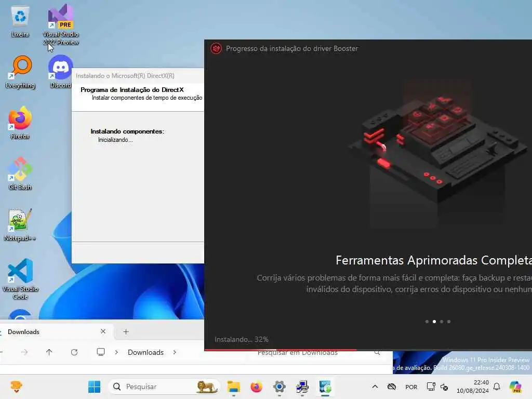Open the Driver Booster installer taskbar icon
The image size is (532, 399).
325,387
